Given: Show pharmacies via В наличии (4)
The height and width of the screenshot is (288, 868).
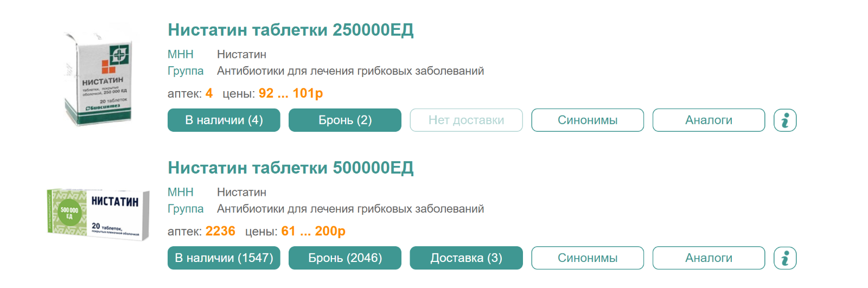Looking at the screenshot, I should click(224, 120).
